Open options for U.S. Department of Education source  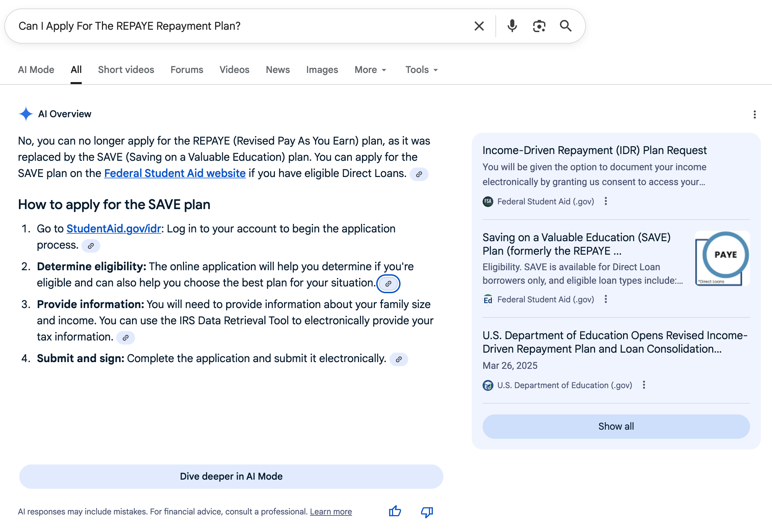644,385
